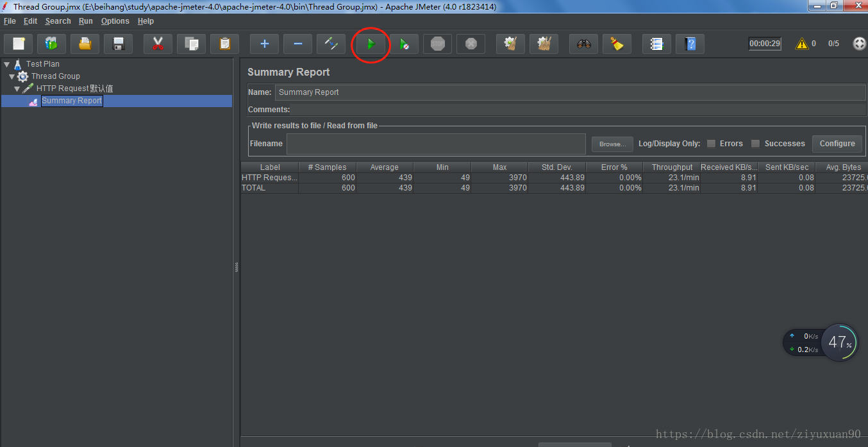868x447 pixels.
Task: Enable the Errors only checkbox
Action: click(x=711, y=144)
